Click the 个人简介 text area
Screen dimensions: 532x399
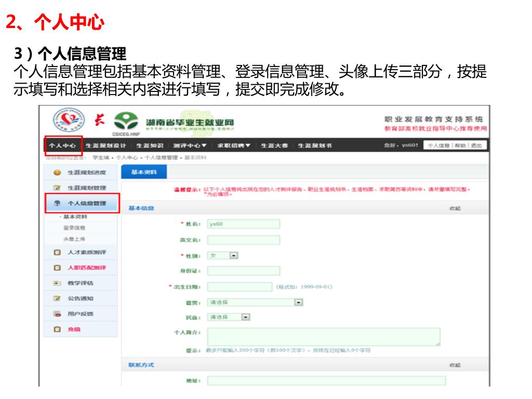coord(324,337)
